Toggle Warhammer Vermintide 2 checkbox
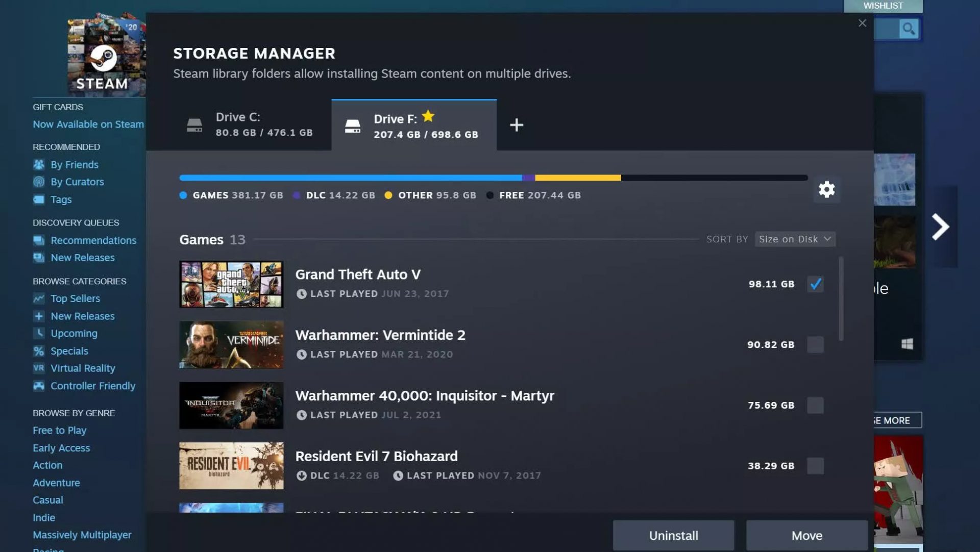The height and width of the screenshot is (552, 980). click(x=815, y=344)
